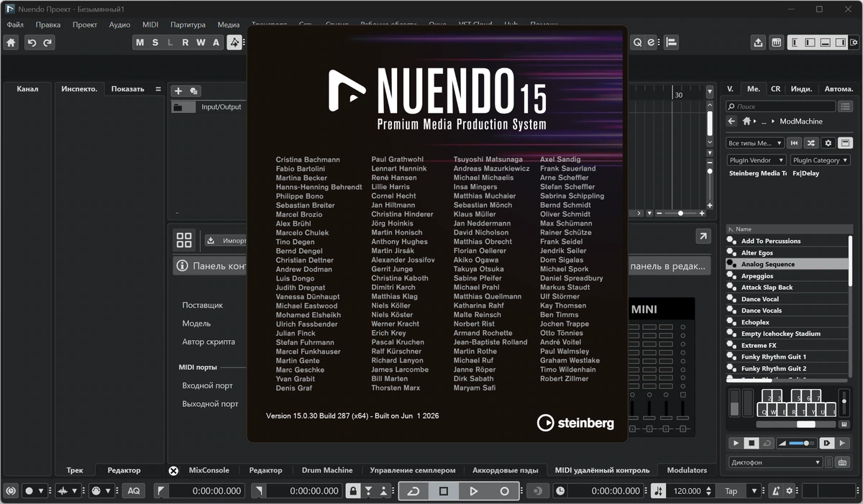The width and height of the screenshot is (863, 504).
Task: Click the Импорт button
Action: coord(226,241)
